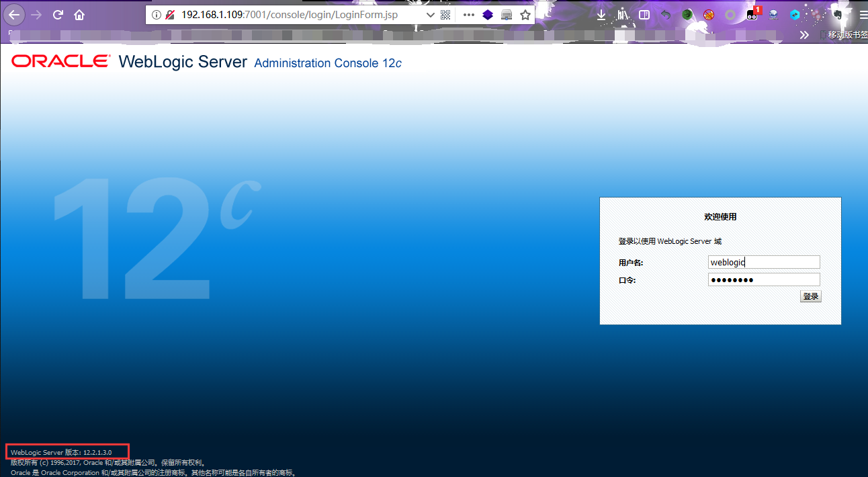Generate QR code for this page
868x477 pixels.
[445, 15]
